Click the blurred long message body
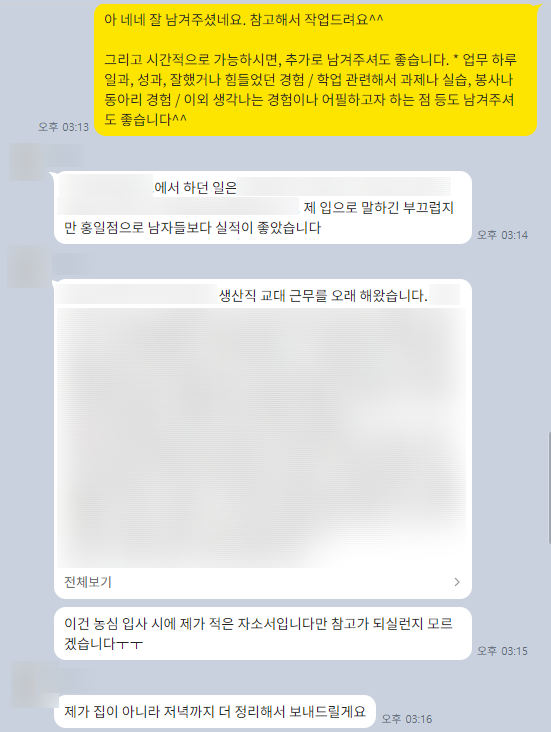The height and width of the screenshot is (732, 551). (261, 436)
